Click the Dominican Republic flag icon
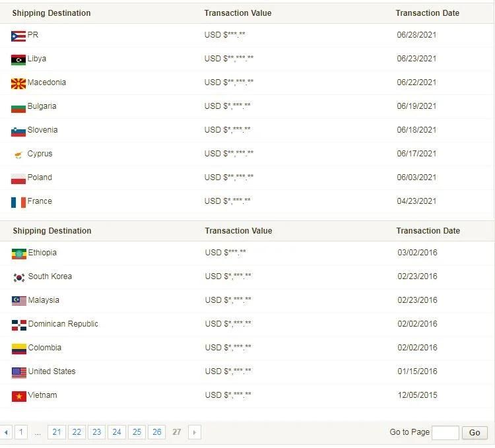 click(x=19, y=325)
